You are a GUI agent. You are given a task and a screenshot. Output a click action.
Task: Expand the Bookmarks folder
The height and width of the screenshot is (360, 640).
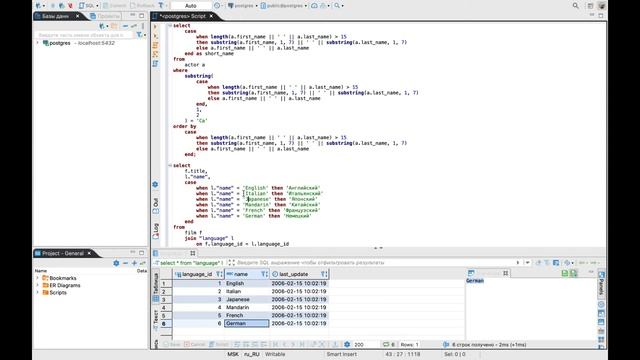(x=38, y=278)
